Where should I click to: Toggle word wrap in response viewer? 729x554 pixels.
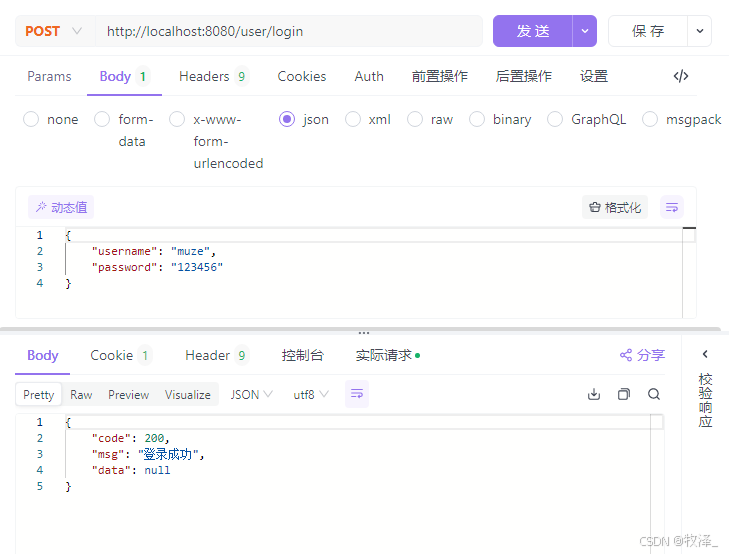(x=357, y=394)
